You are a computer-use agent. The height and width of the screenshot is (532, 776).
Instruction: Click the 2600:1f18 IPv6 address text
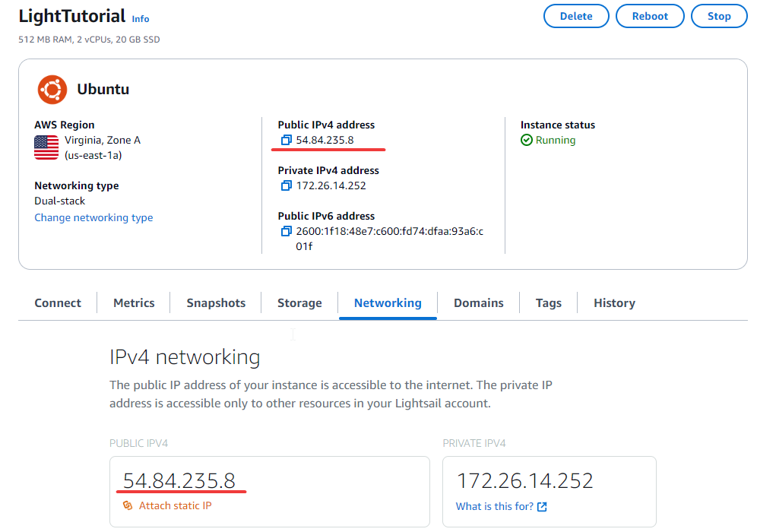coord(389,239)
